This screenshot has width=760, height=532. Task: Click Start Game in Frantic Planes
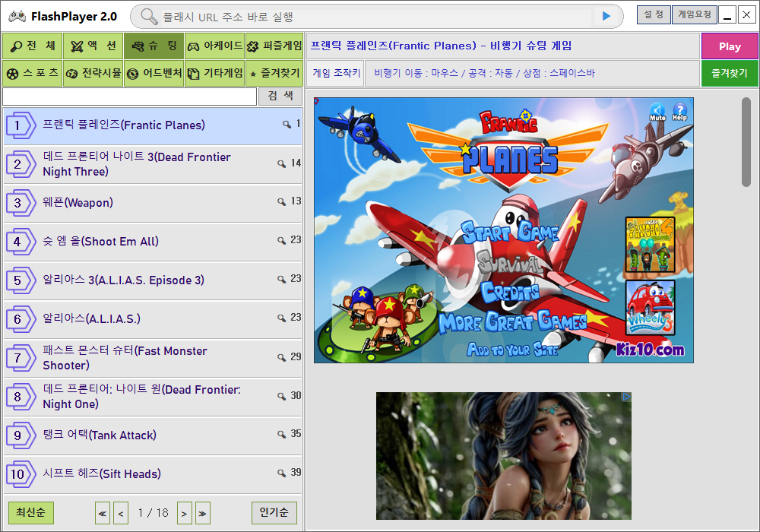[509, 232]
